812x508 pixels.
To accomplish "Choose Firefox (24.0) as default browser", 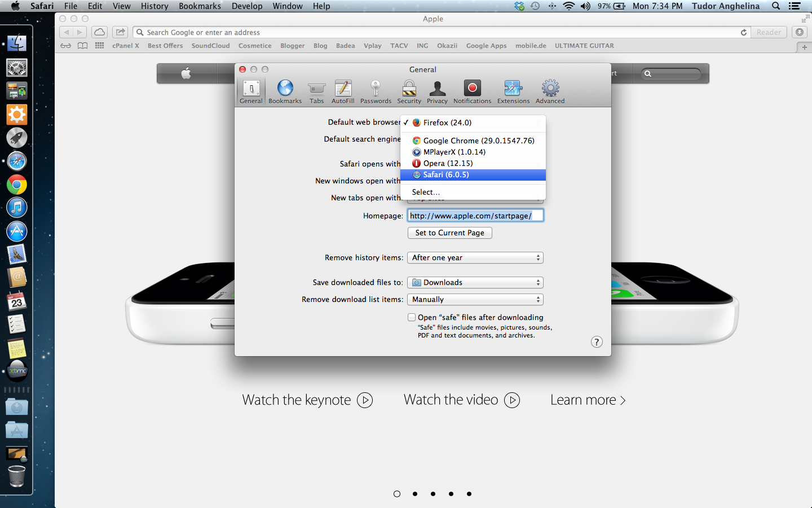I will pos(473,122).
